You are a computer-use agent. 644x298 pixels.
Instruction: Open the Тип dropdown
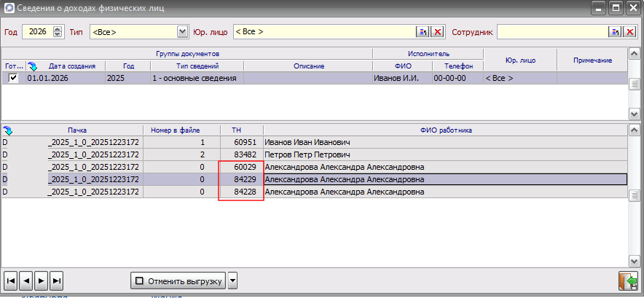pyautogui.click(x=183, y=32)
